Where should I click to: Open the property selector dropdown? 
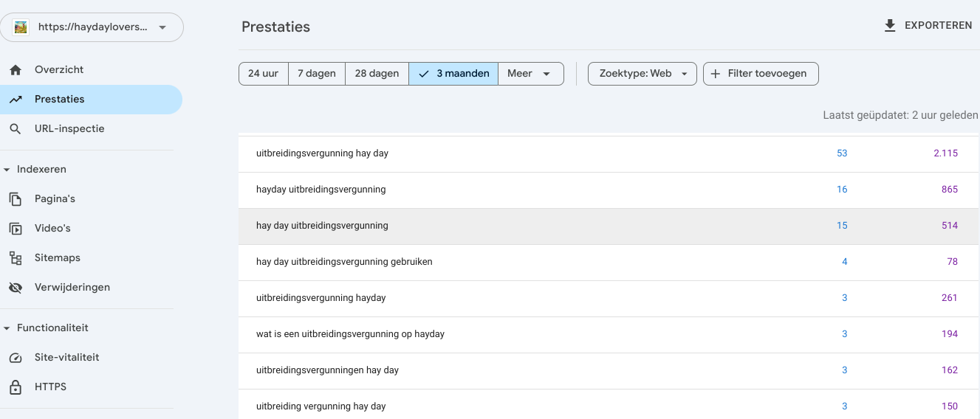point(92,27)
